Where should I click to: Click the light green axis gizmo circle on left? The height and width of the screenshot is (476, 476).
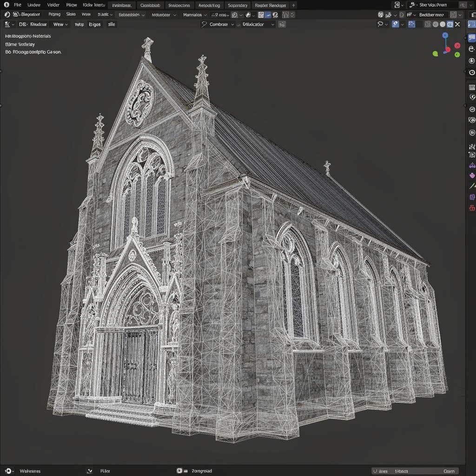pyautogui.click(x=435, y=54)
